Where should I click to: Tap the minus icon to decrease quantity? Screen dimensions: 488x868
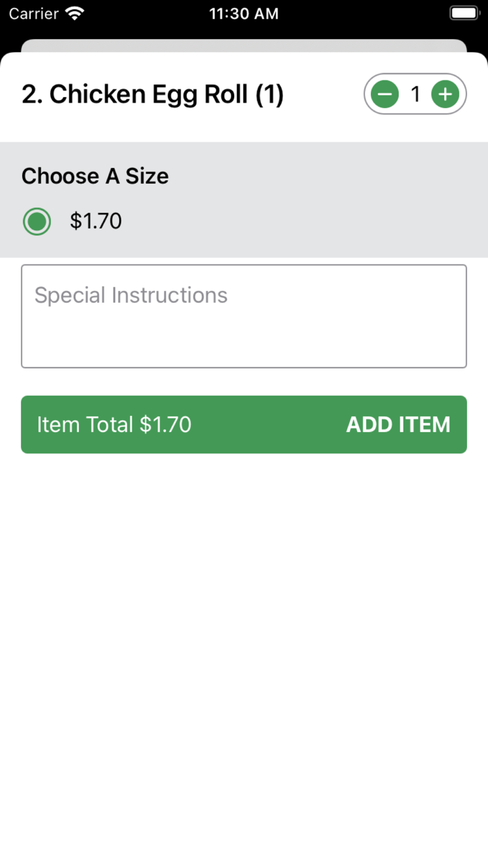coord(384,94)
